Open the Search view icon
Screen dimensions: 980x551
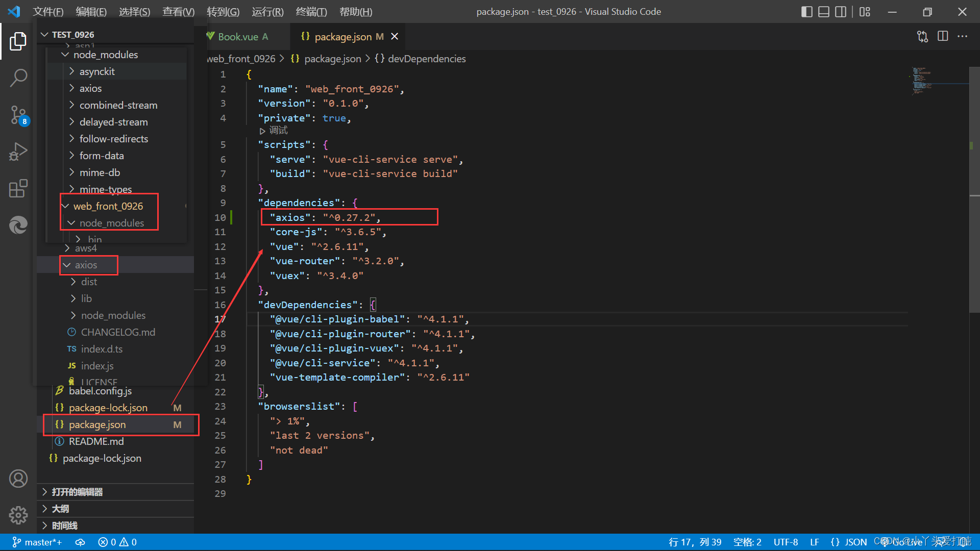point(18,78)
